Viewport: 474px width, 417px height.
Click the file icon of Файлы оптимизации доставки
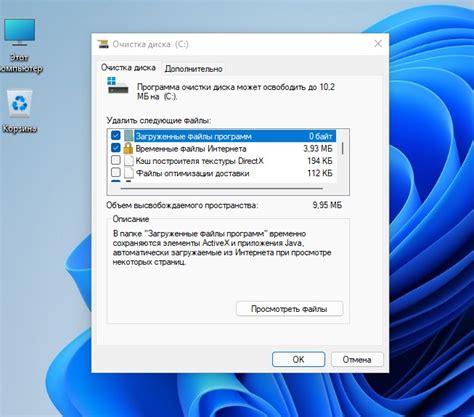tap(128, 173)
